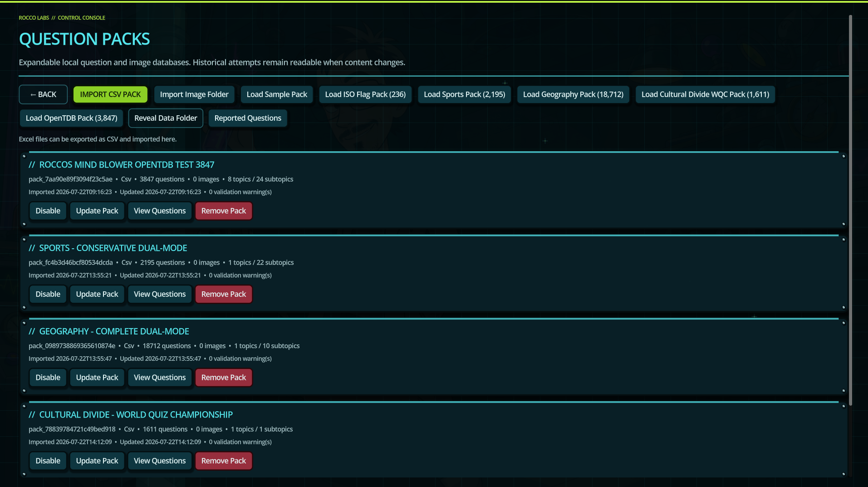Image resolution: width=868 pixels, height=487 pixels.
Task: Click '18712 questions' text
Action: click(x=167, y=346)
